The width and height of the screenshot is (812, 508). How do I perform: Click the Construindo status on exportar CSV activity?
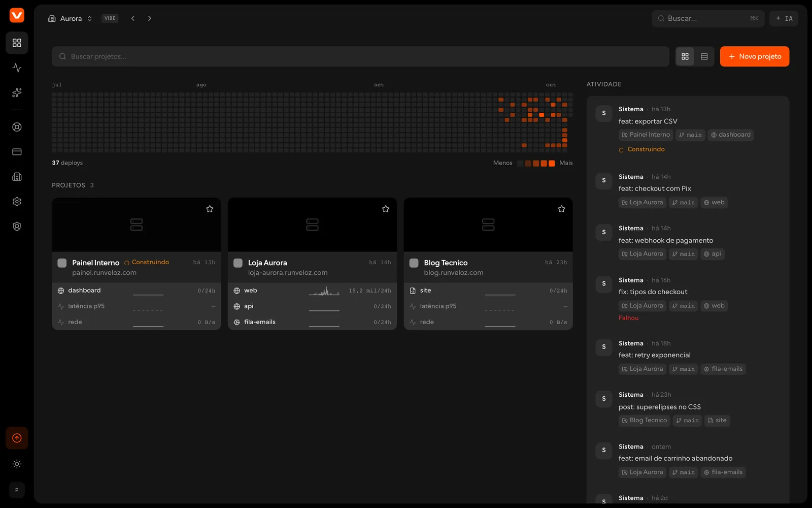tap(641, 149)
